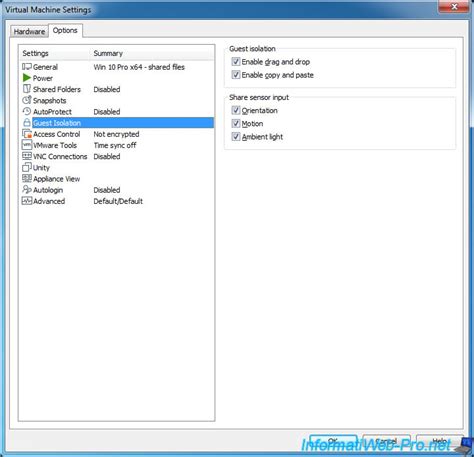Uncheck the Motion sensor checkbox
The height and width of the screenshot is (457, 474).
[x=236, y=123]
